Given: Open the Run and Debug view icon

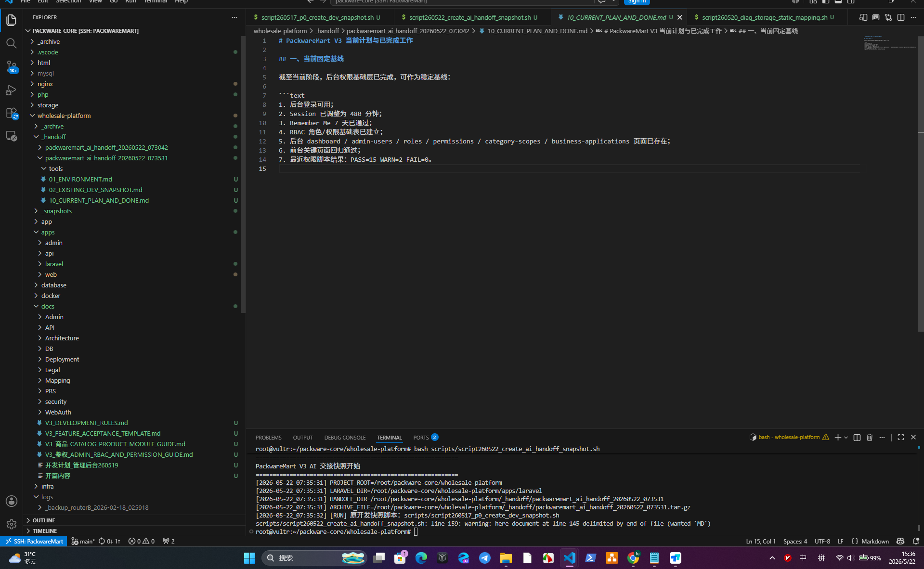Looking at the screenshot, I should tap(12, 90).
